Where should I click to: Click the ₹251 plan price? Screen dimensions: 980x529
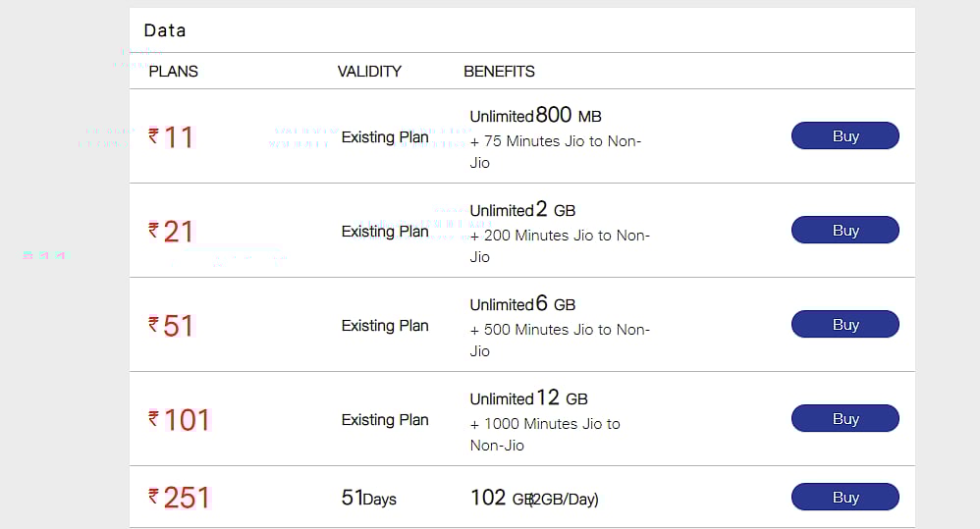180,498
